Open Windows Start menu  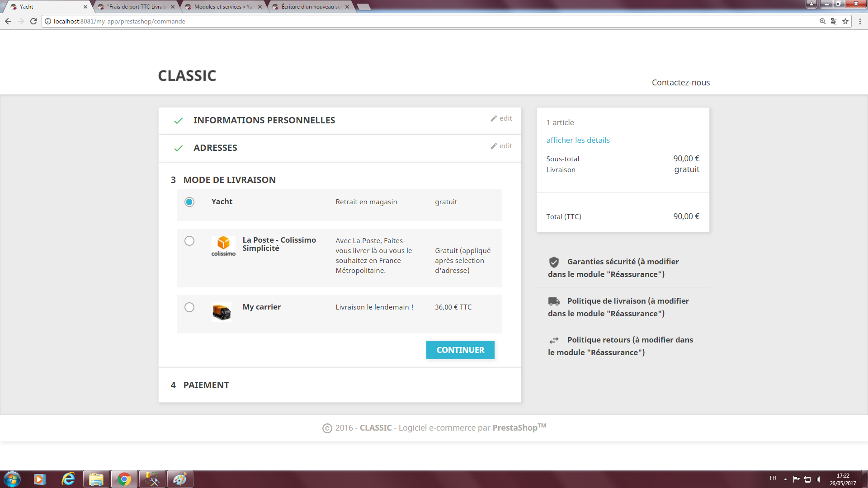click(12, 479)
